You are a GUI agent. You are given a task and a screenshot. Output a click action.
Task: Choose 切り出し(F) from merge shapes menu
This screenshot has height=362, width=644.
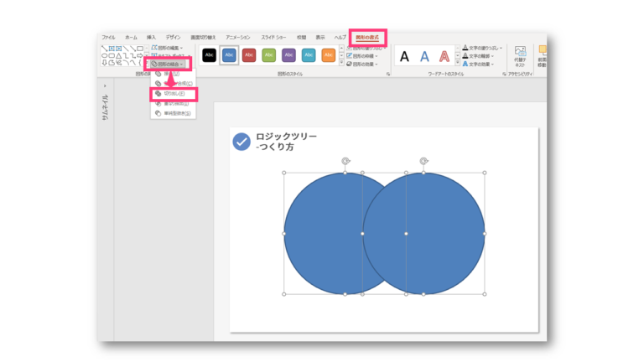174,94
